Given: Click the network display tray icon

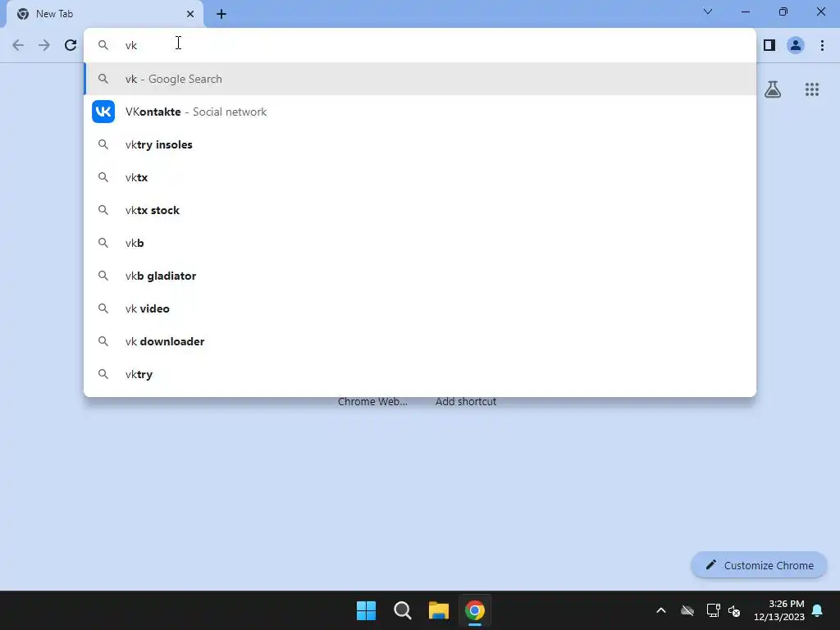Looking at the screenshot, I should click(x=713, y=610).
